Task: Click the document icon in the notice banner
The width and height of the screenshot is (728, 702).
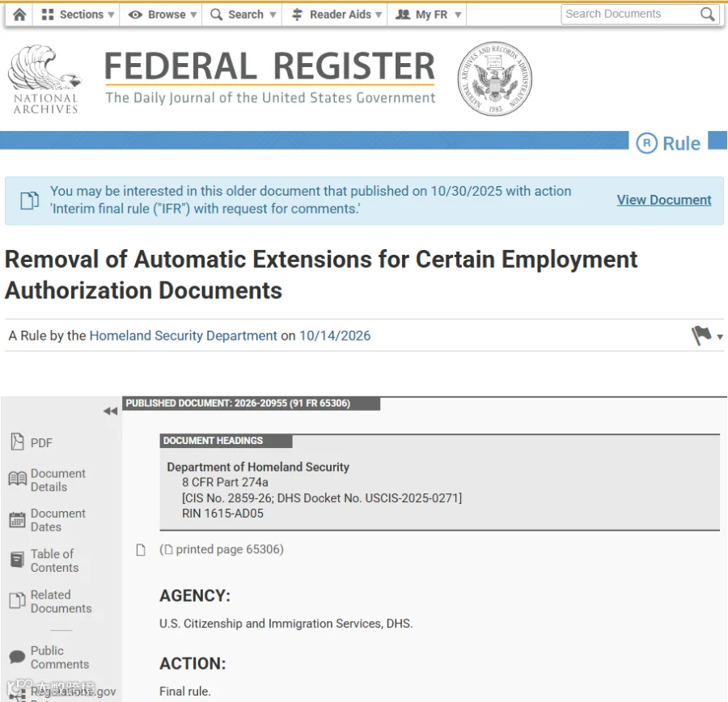Action: (x=30, y=201)
